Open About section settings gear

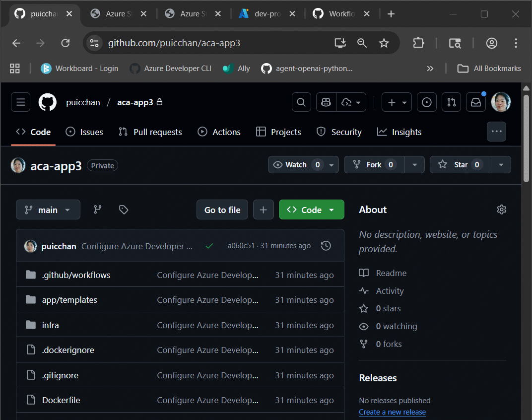pos(501,210)
